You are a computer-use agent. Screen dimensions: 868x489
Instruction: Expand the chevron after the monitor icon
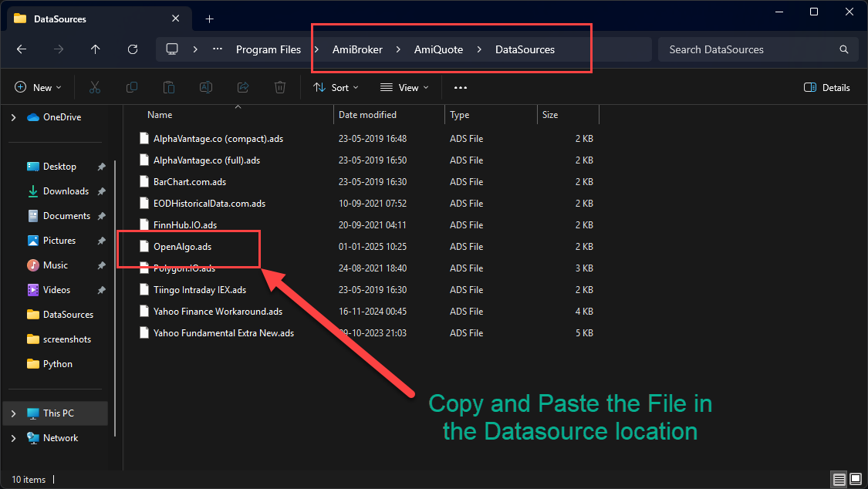tap(195, 49)
